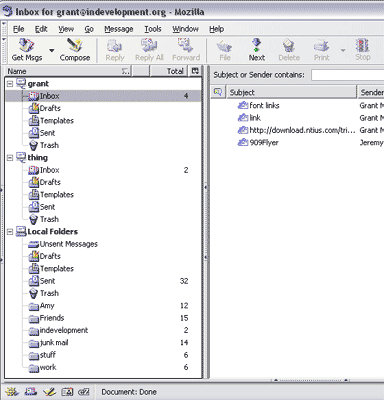Select Trash folder under thing
The width and height of the screenshot is (384, 400).
pyautogui.click(x=103, y=219)
